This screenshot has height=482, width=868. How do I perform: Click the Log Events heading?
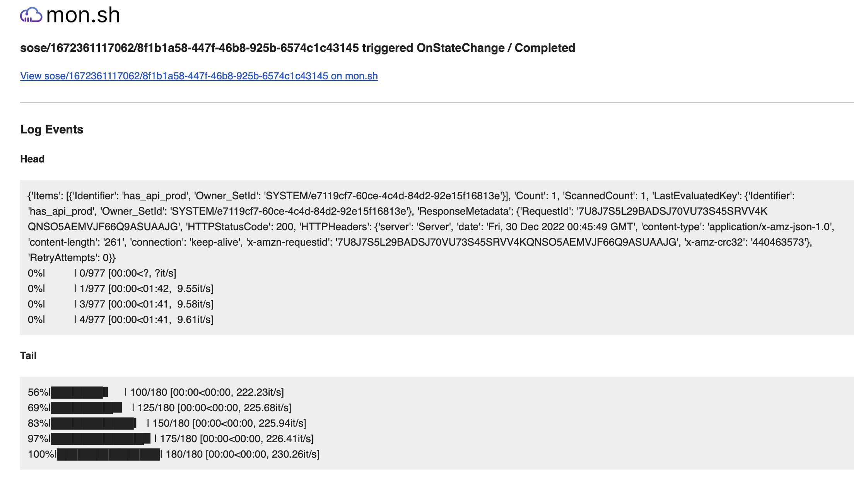click(52, 129)
